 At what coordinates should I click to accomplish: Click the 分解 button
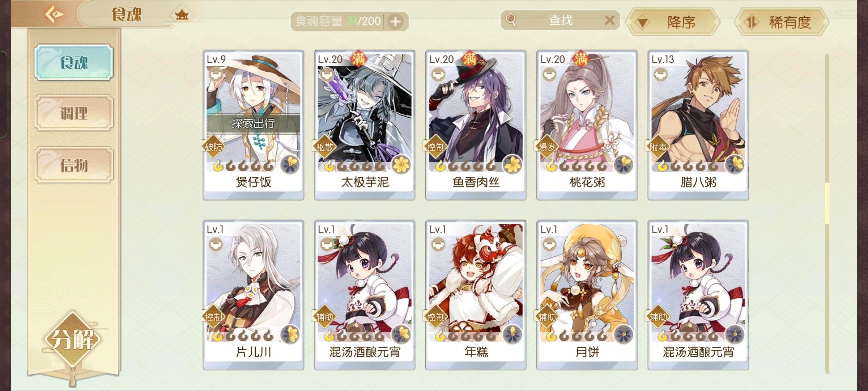pos(72,339)
